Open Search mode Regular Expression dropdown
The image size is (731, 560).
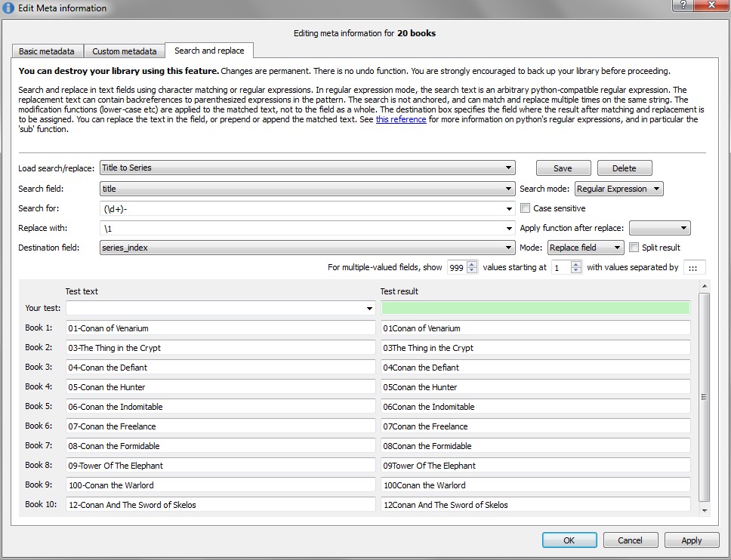pyautogui.click(x=618, y=189)
